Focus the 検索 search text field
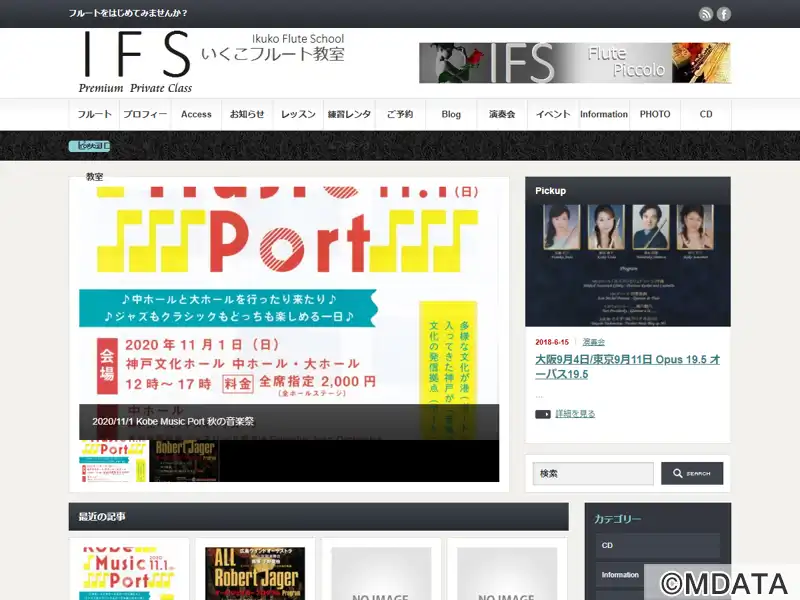The image size is (800, 600). pyautogui.click(x=593, y=473)
